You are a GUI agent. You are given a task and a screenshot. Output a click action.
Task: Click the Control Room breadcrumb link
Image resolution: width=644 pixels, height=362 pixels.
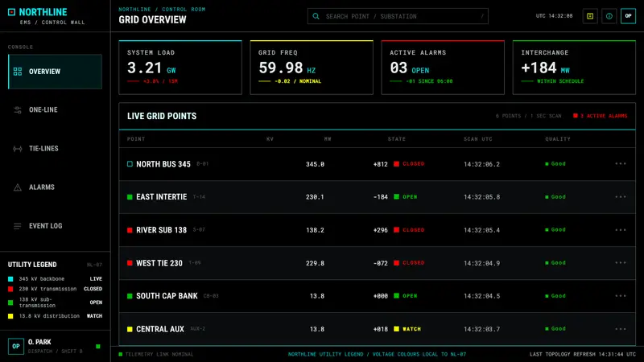184,9
